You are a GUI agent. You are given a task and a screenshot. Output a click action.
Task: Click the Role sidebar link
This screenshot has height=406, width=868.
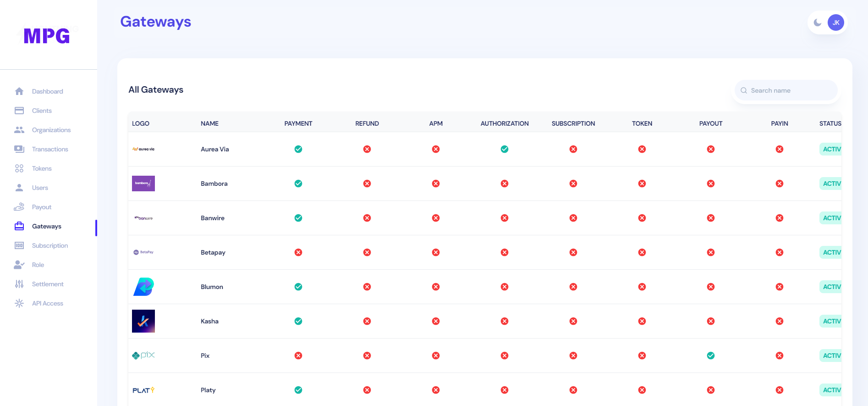(38, 265)
